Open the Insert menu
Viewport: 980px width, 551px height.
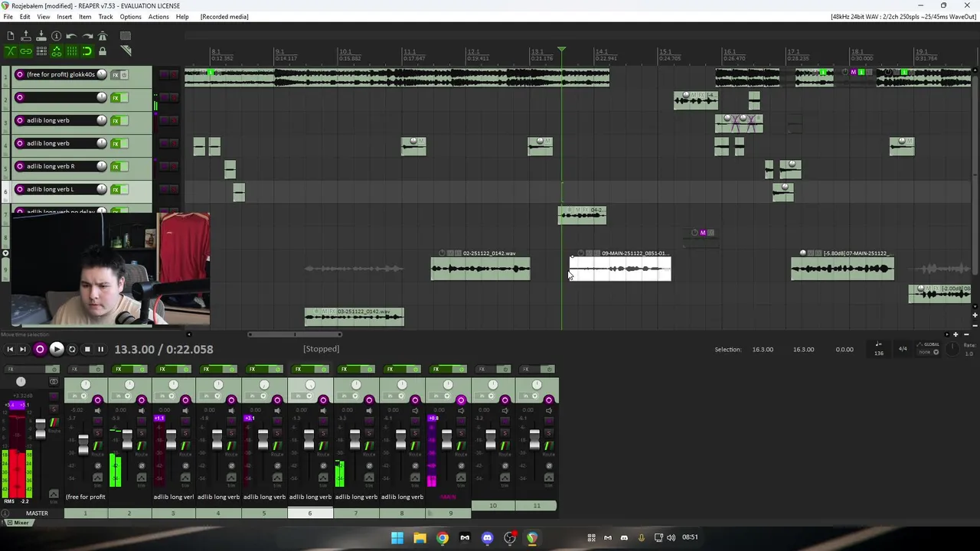(64, 17)
